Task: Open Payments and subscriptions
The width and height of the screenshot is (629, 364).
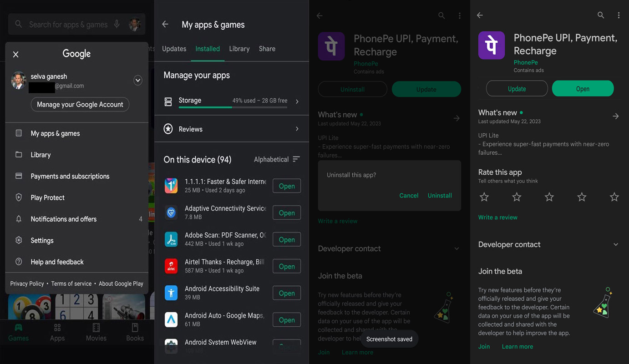Action: point(76,176)
